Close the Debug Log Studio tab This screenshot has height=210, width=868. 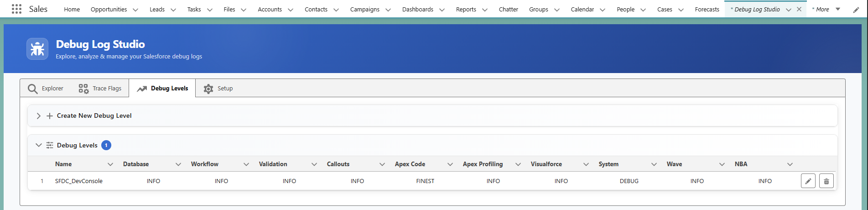pos(799,9)
